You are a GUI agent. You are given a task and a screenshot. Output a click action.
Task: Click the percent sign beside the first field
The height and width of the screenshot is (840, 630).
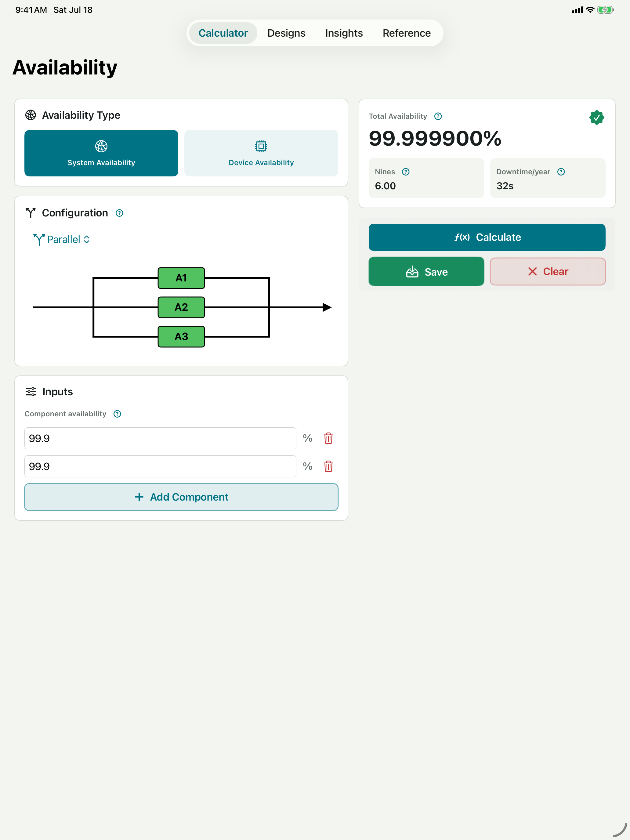click(308, 438)
